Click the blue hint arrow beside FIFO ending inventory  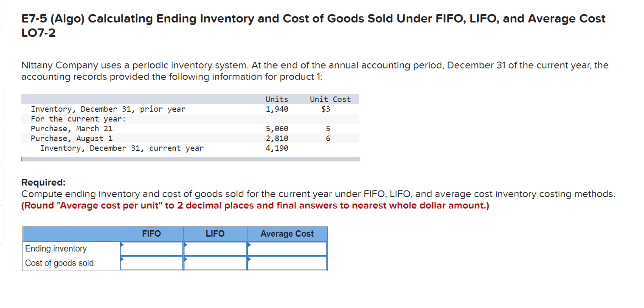tap(122, 245)
